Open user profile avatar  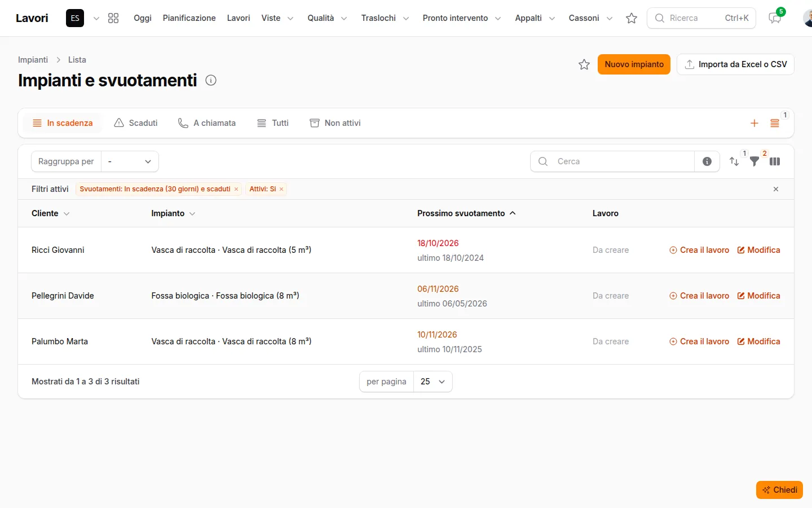(x=807, y=18)
